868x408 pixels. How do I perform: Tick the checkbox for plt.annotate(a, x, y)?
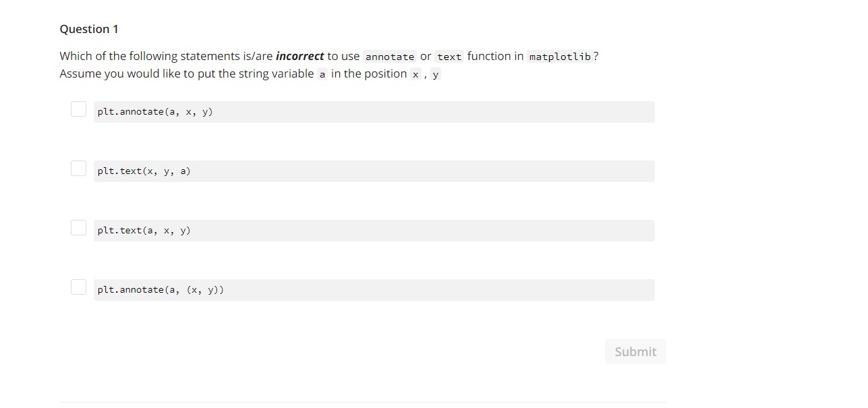[x=78, y=109]
